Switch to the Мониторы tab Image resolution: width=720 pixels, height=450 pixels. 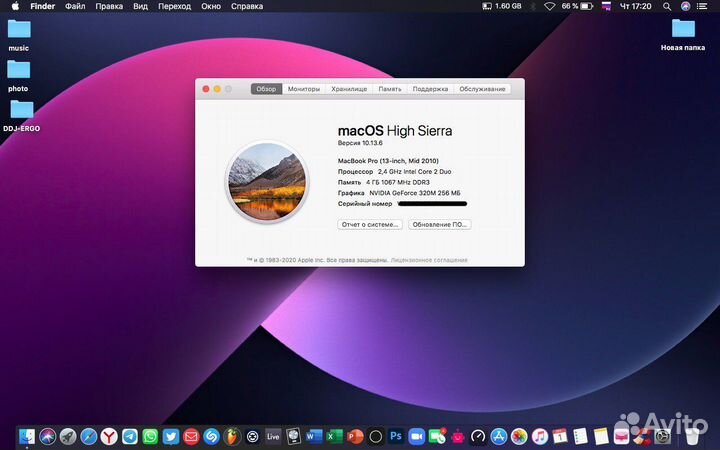click(304, 89)
